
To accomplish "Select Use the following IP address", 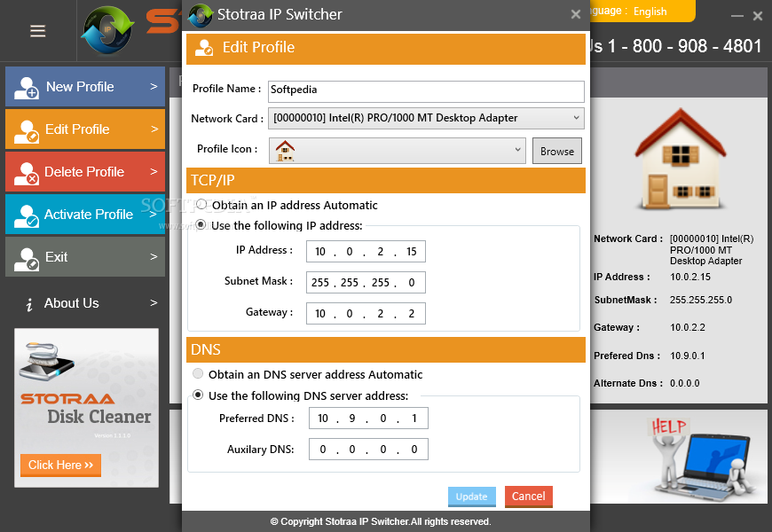I will 201,224.
